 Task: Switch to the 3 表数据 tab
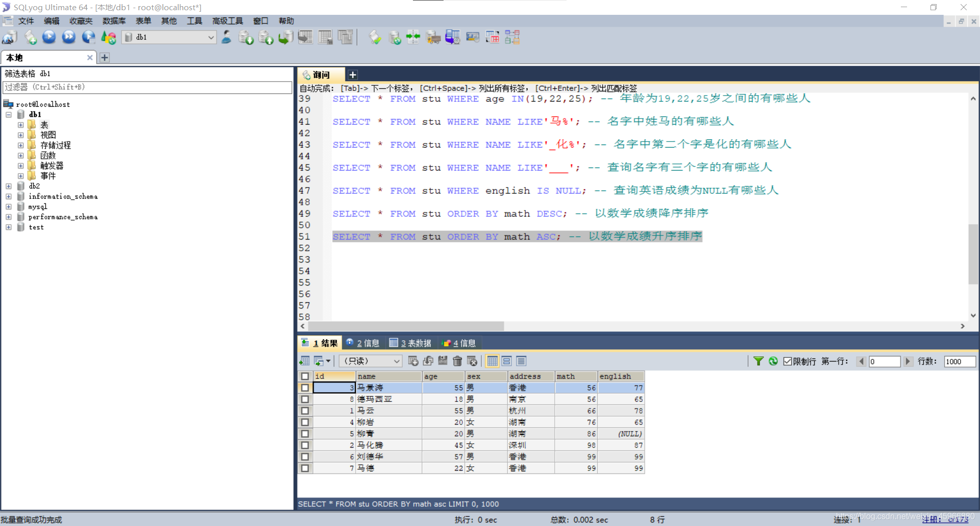pyautogui.click(x=410, y=343)
